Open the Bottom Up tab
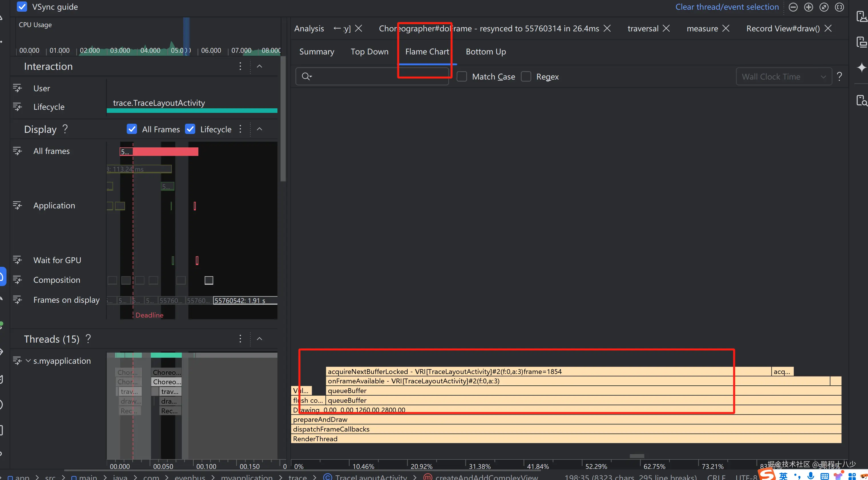The image size is (868, 480). pos(486,52)
